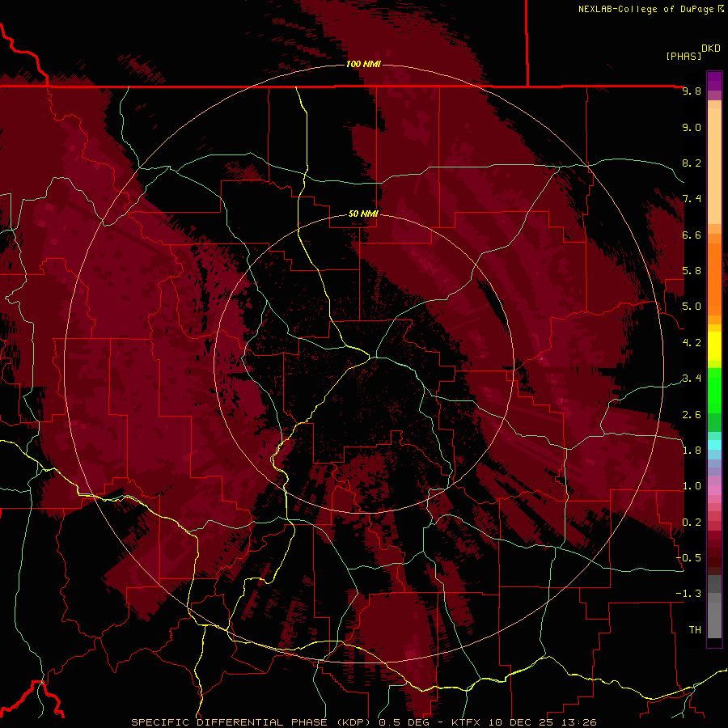Click the KTFX radar site identifier
The height and width of the screenshot is (728, 728).
coord(465,722)
